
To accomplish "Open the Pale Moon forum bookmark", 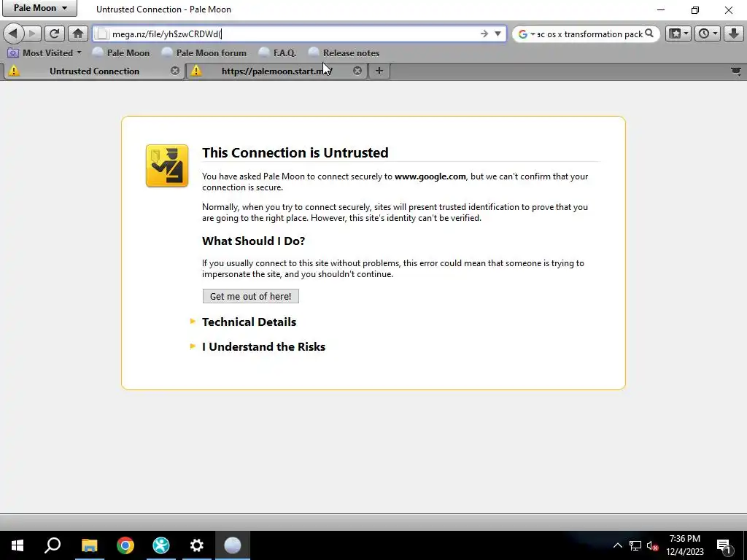I will 204,52.
